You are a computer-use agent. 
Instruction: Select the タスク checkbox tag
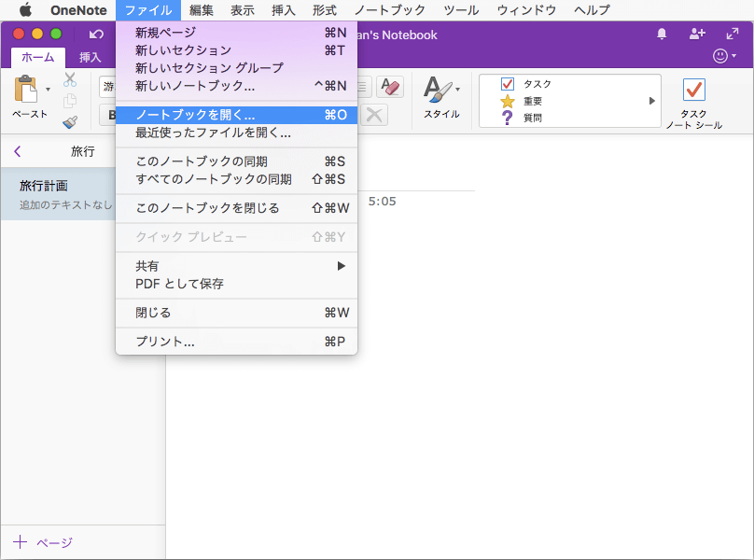(x=526, y=84)
